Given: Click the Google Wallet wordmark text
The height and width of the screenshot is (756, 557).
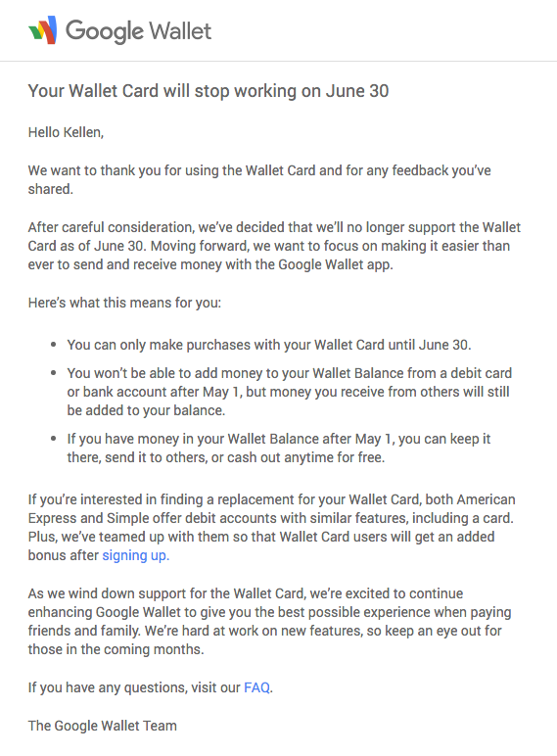Looking at the screenshot, I should [x=138, y=31].
